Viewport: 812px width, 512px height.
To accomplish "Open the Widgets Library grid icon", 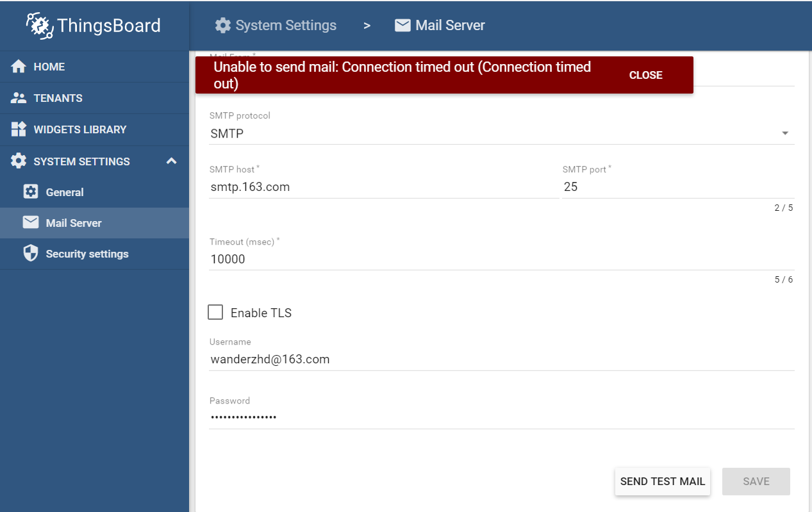I will coord(17,129).
